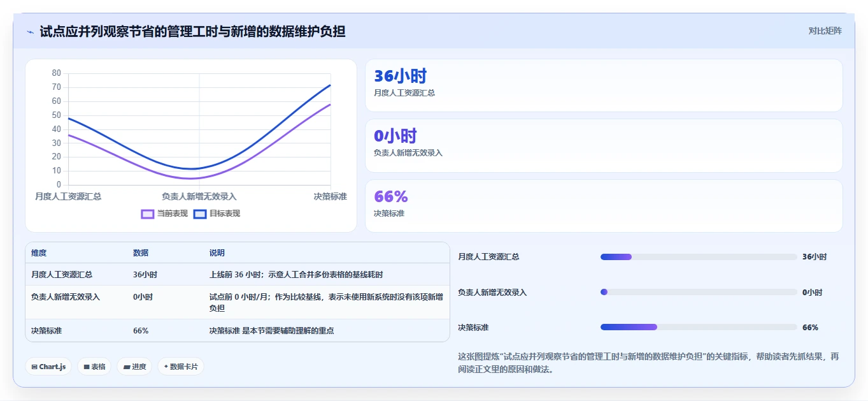
Task: Click the 决策标准 progress bar
Action: [699, 327]
